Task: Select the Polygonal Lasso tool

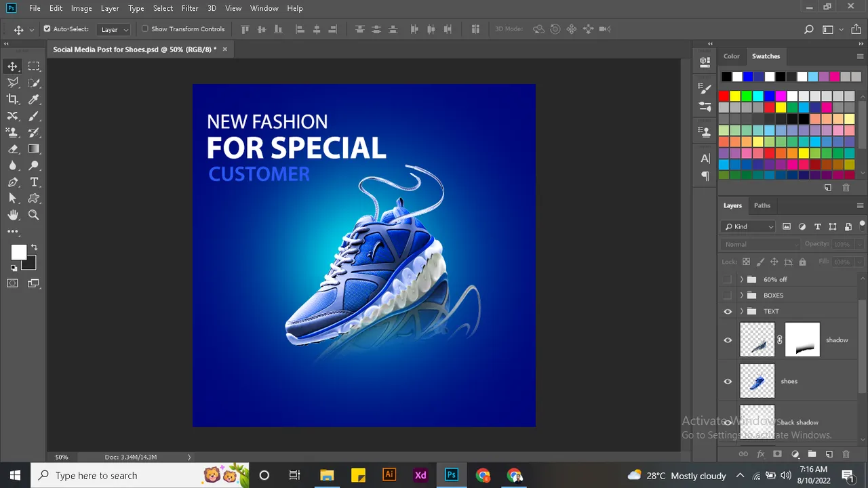Action: point(13,83)
